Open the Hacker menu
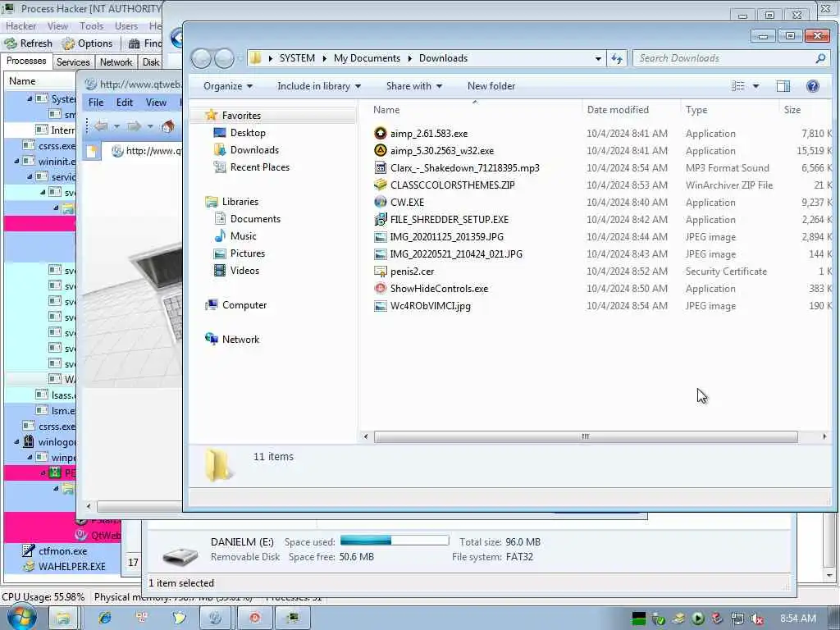This screenshot has height=630, width=840. pos(21,25)
